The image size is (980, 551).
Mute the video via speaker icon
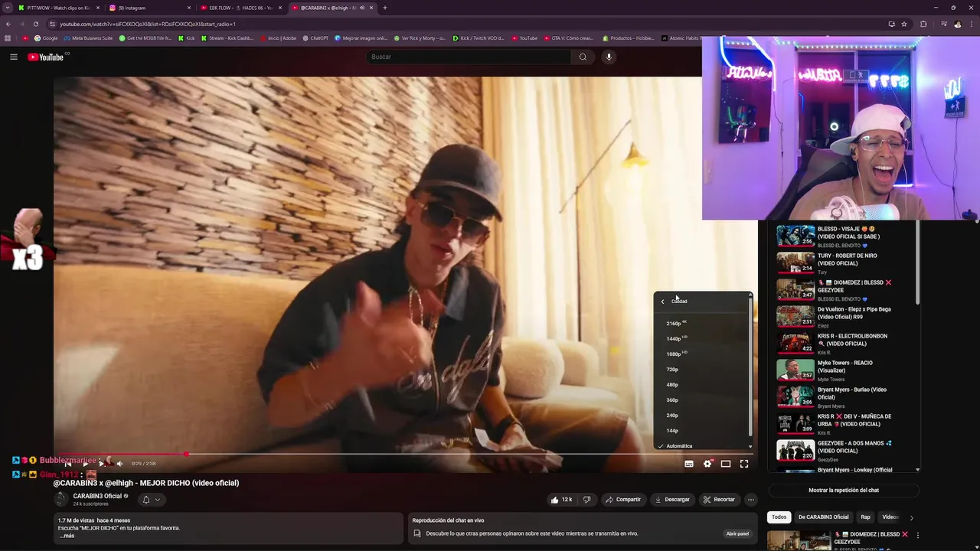119,464
